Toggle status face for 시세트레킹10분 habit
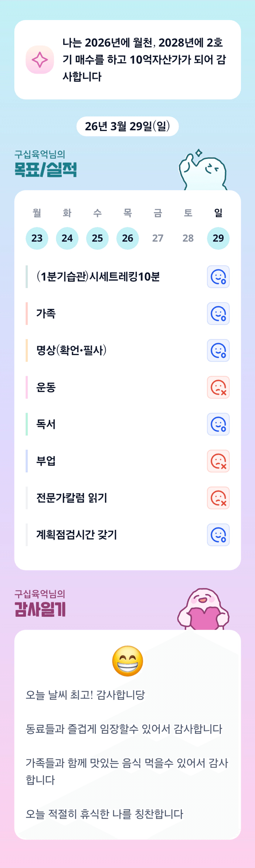Image resolution: width=255 pixels, height=868 pixels. tap(218, 277)
